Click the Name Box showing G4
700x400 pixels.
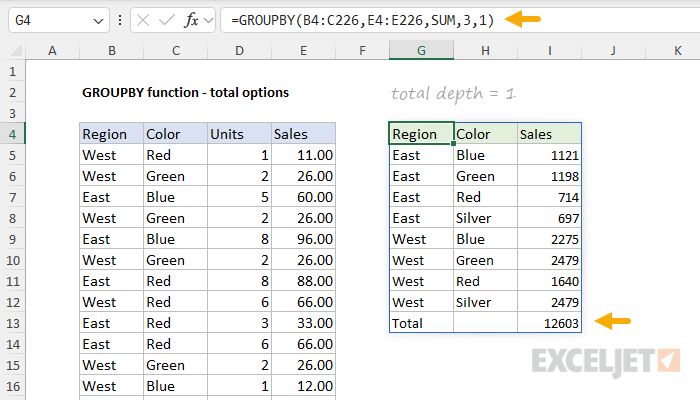tap(58, 21)
